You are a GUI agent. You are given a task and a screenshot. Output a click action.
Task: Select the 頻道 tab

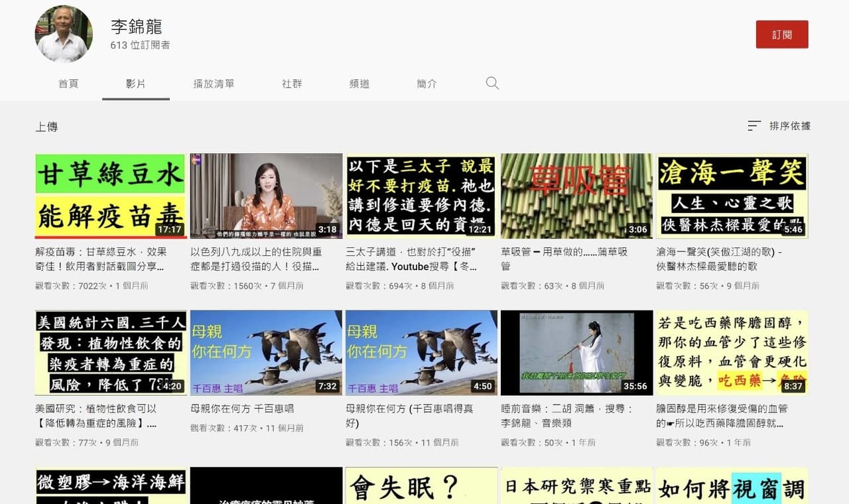(359, 84)
